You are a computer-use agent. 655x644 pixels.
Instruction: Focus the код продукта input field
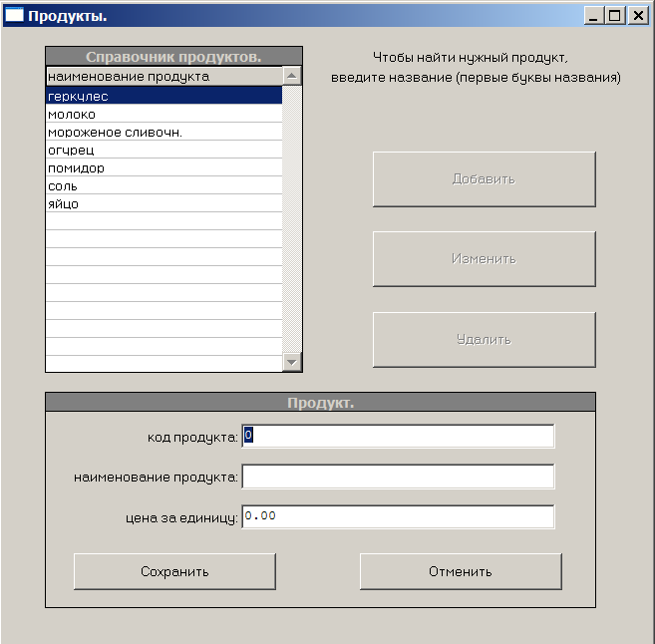[x=398, y=436]
